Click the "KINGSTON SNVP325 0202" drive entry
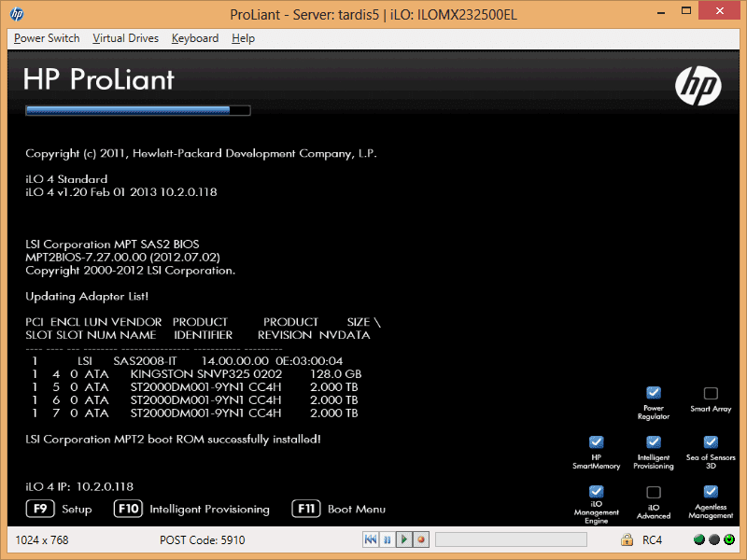 206,374
